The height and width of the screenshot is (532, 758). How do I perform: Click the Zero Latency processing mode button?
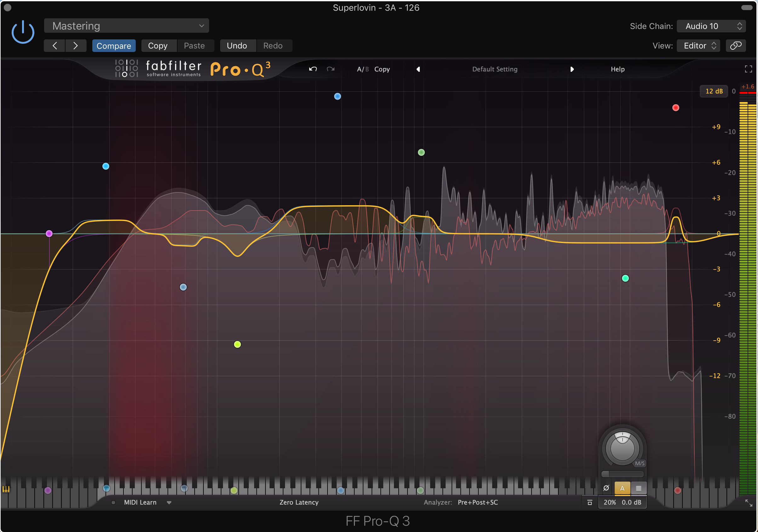click(x=299, y=502)
